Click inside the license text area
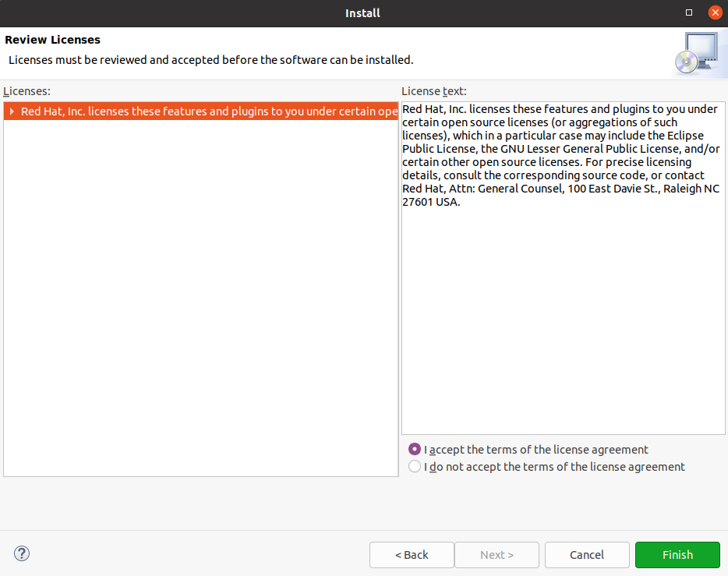 pos(563,312)
